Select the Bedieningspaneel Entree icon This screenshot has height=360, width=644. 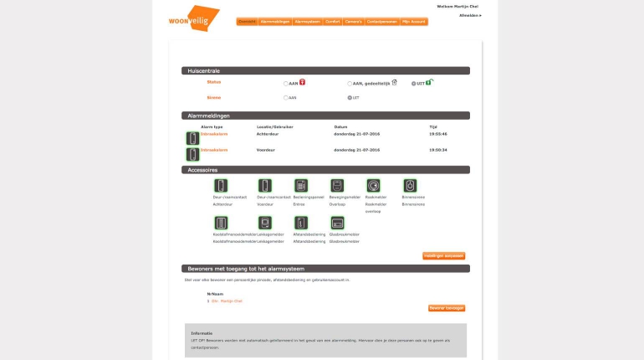[301, 186]
